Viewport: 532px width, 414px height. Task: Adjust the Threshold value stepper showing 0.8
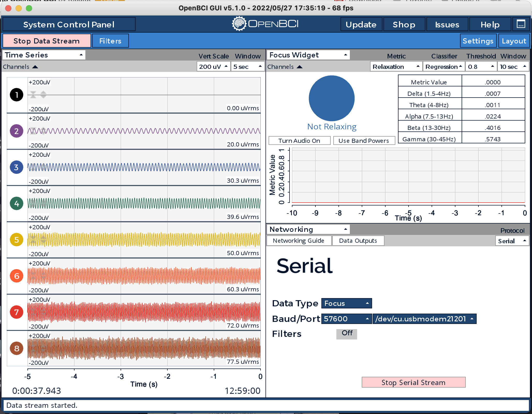click(x=481, y=66)
